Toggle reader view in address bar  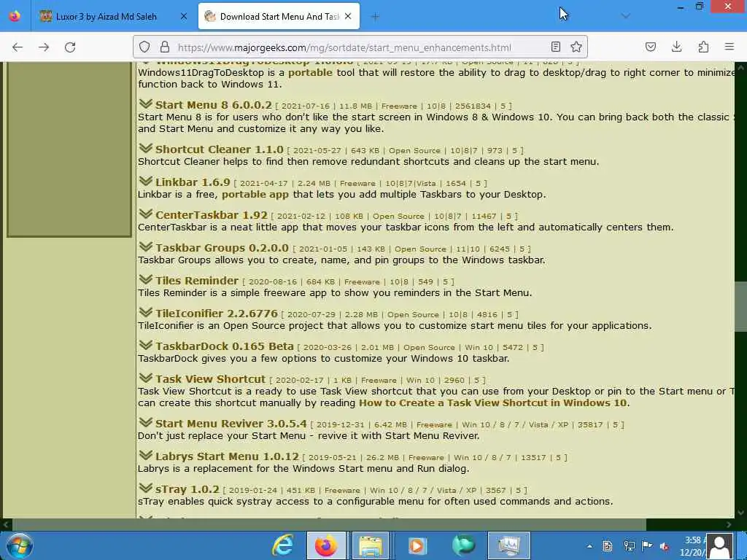pyautogui.click(x=555, y=47)
